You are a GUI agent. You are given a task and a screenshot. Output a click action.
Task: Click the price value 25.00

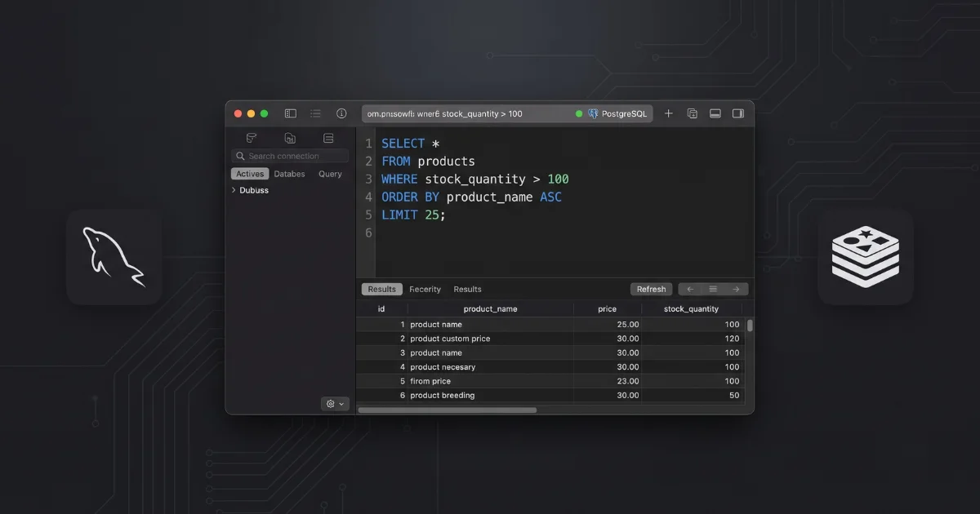pyautogui.click(x=628, y=325)
